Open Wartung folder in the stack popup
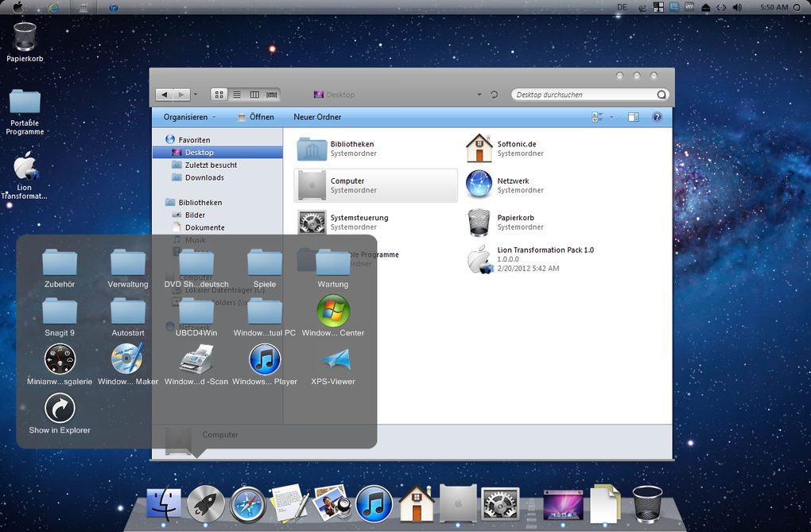811x532 pixels. (332, 268)
